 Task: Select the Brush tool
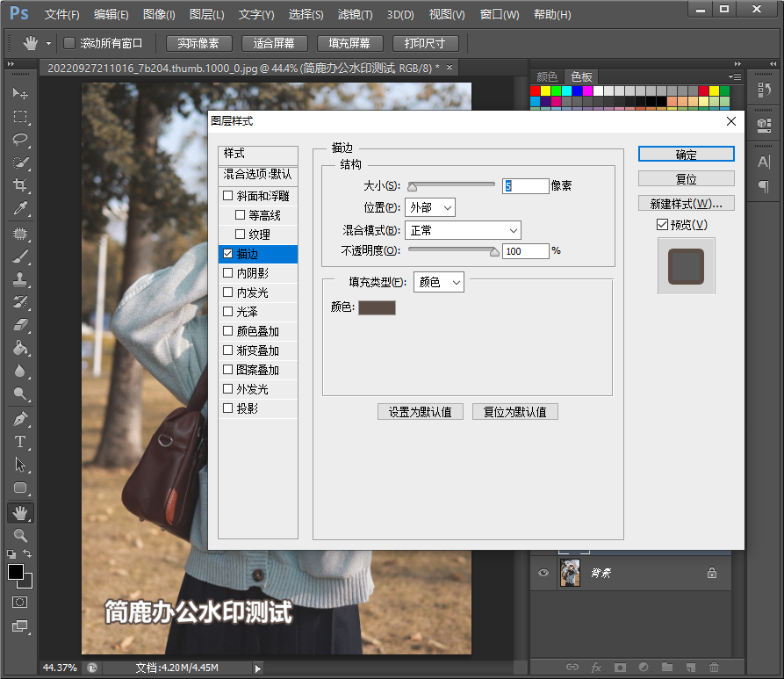click(x=19, y=256)
